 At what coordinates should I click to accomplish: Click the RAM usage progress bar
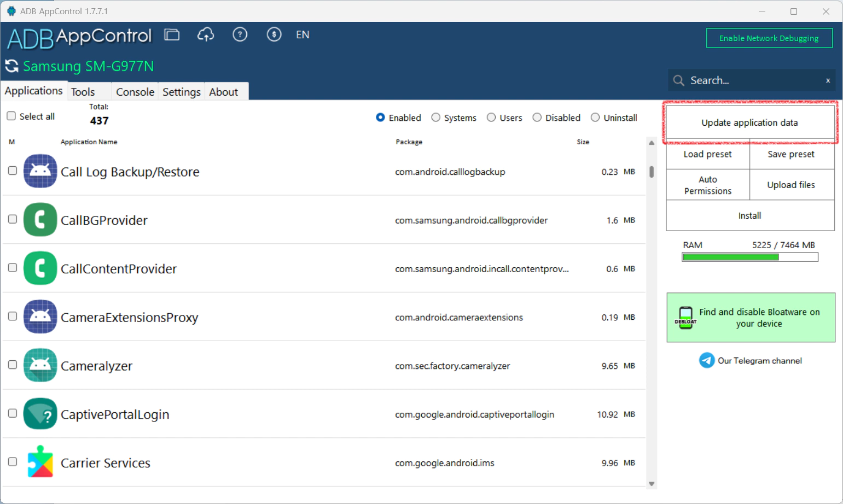tap(750, 257)
